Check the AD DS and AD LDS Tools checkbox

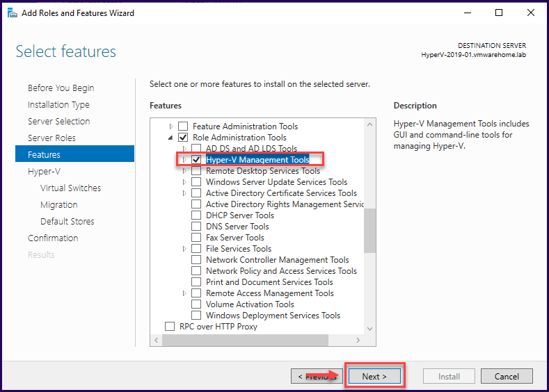tap(196, 148)
